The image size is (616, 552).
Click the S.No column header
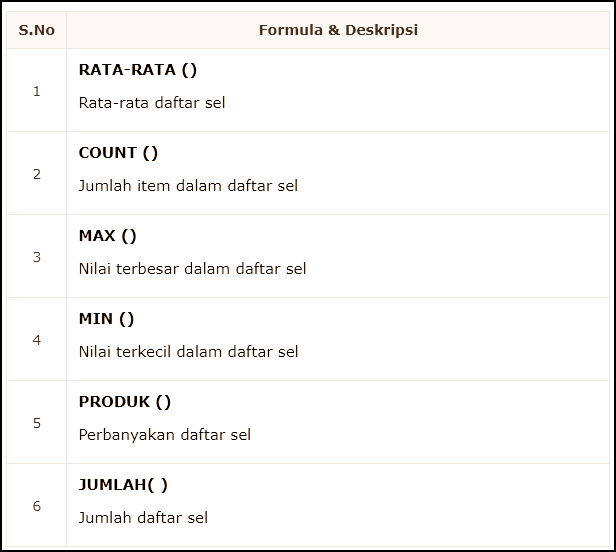37,30
